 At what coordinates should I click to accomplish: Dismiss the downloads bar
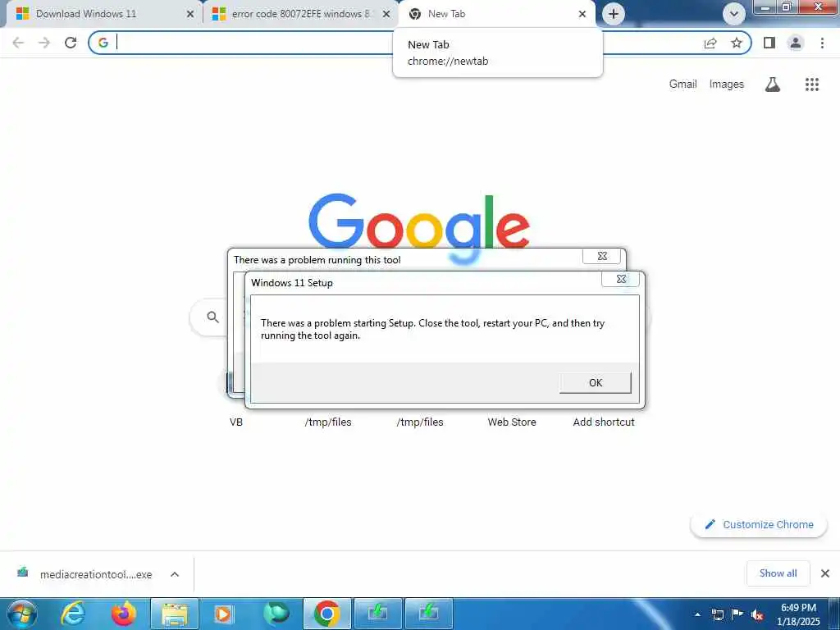825,573
